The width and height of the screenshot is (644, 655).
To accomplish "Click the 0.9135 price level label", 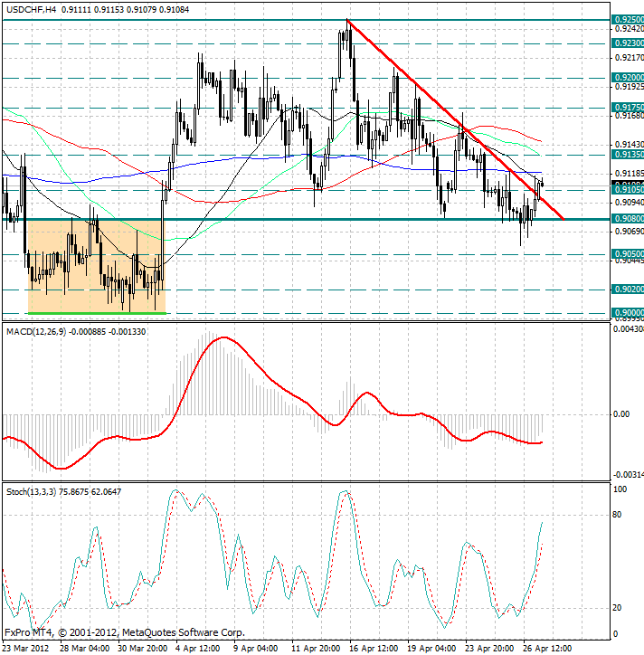I will [x=628, y=155].
